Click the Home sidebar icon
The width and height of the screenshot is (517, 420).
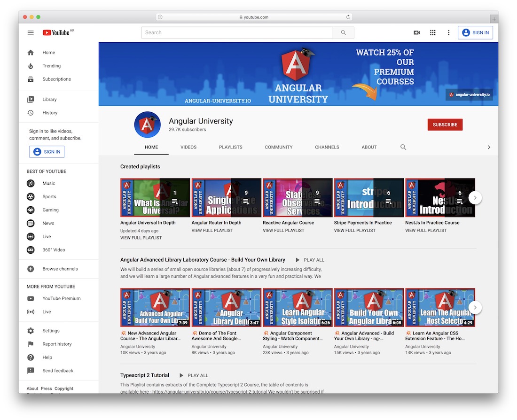pos(31,53)
